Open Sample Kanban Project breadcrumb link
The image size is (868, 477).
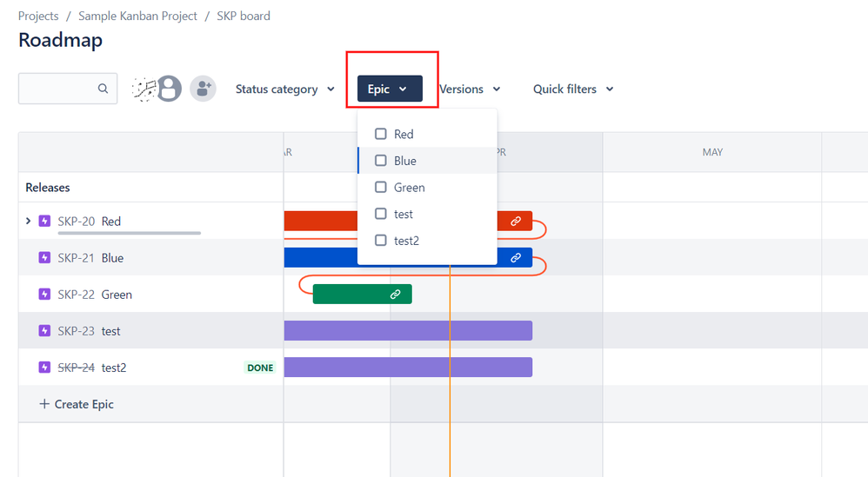137,16
